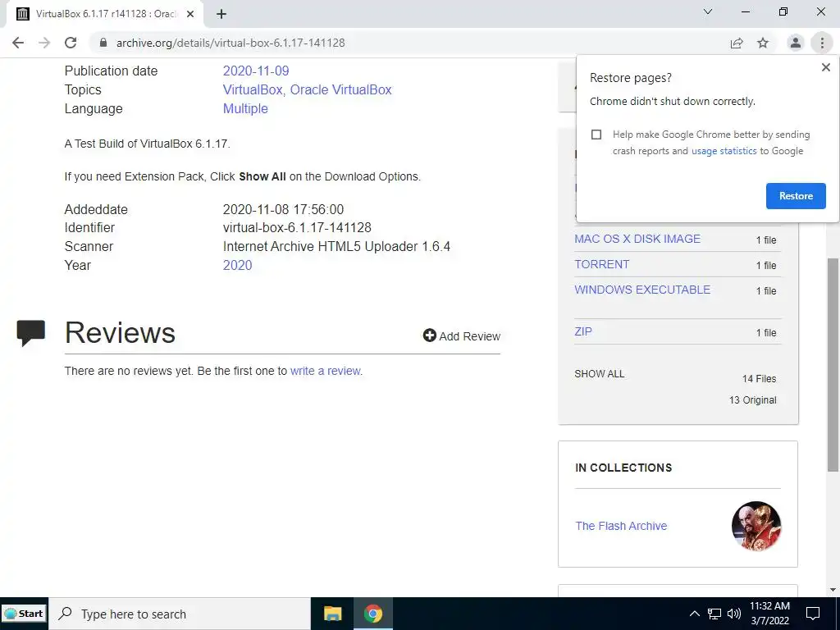The width and height of the screenshot is (840, 630).
Task: Click the 13 Original count text
Action: 752,400
